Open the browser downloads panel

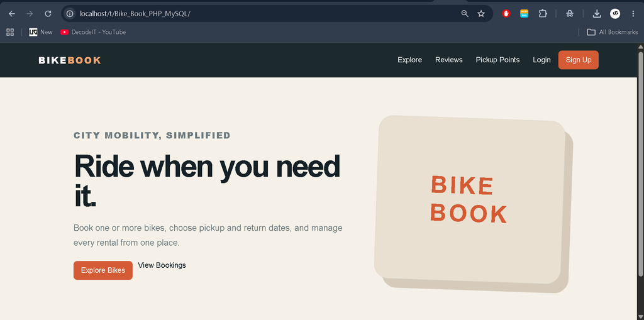coord(597,14)
